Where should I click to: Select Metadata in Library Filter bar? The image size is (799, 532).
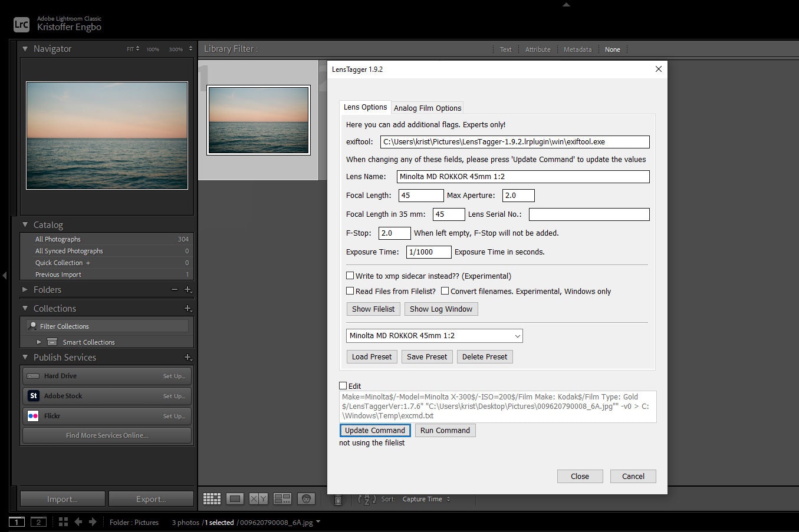pos(577,49)
